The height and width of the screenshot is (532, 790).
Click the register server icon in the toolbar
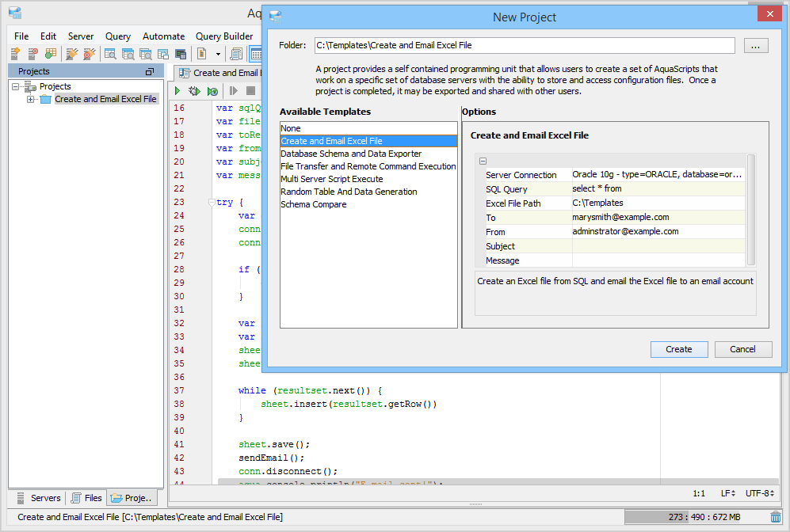pos(15,54)
